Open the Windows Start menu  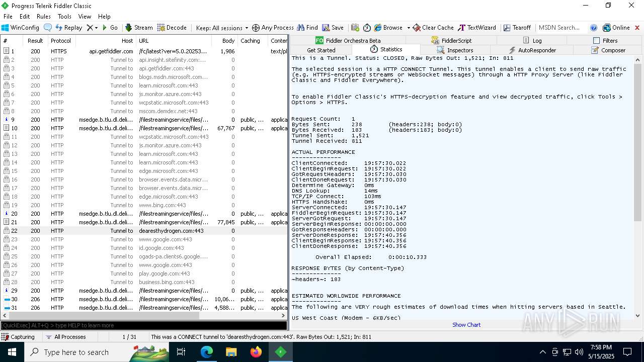(x=12, y=352)
